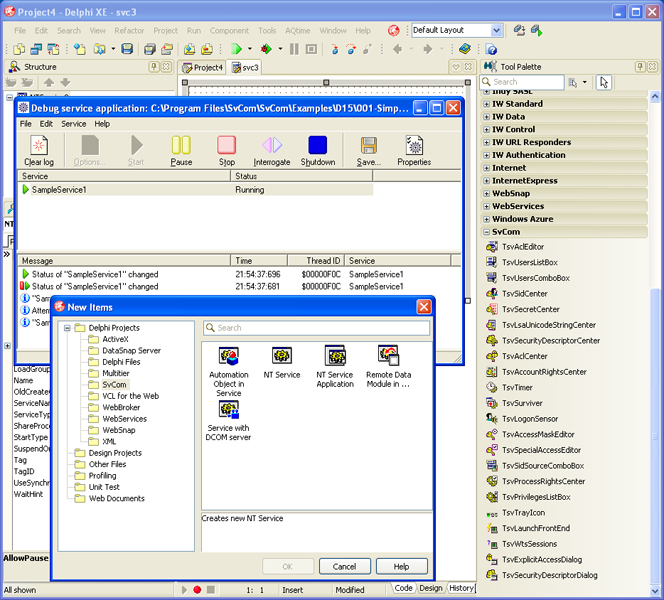Click the green Run button in Delphi toolbar
Viewport: 664px width, 600px height.
click(236, 49)
